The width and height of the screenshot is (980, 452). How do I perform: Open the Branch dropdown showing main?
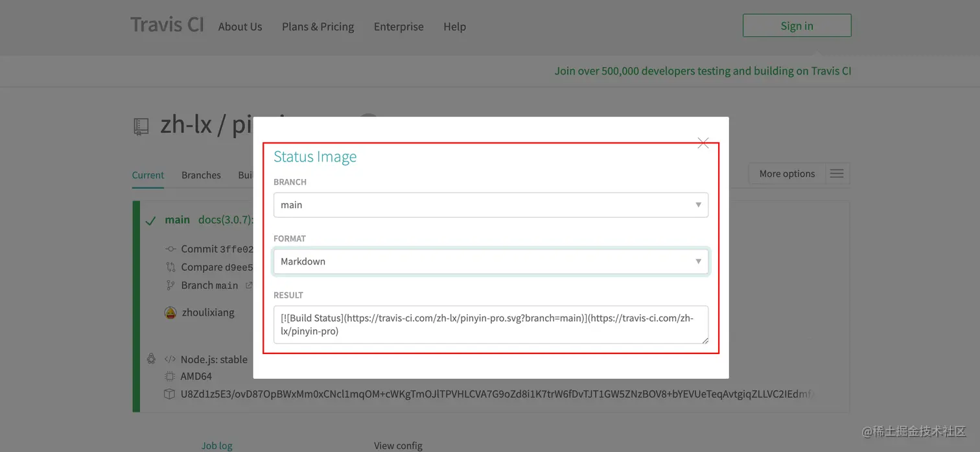(491, 205)
